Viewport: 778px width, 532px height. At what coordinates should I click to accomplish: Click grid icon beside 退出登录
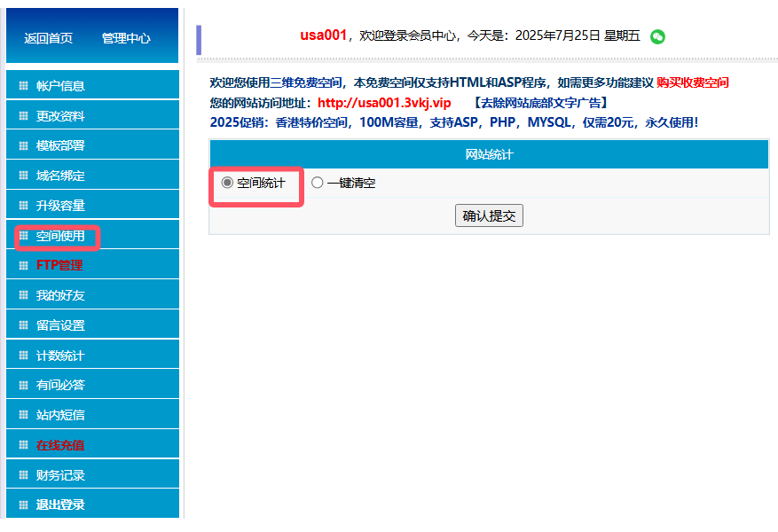coord(23,505)
